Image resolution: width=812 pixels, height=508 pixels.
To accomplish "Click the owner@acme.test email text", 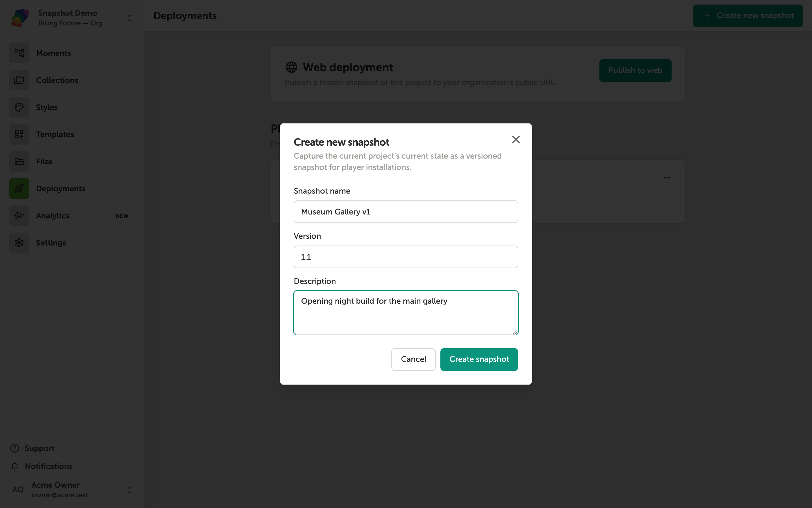I will 59,495.
